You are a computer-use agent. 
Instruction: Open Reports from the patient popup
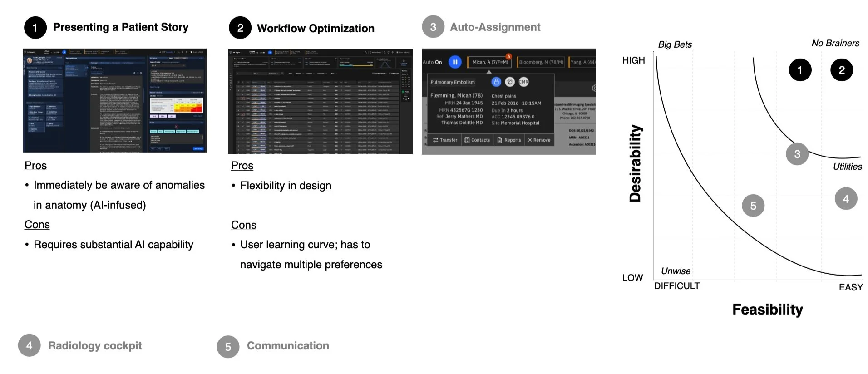click(509, 140)
